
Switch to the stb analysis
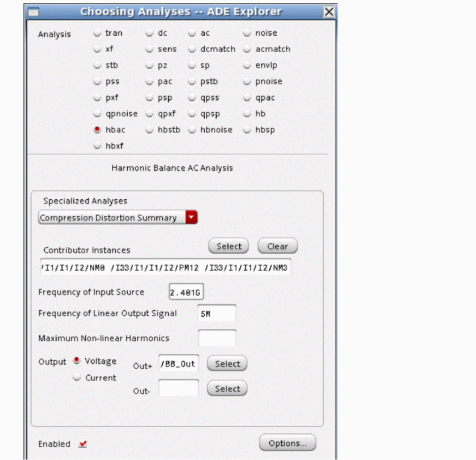(97, 65)
